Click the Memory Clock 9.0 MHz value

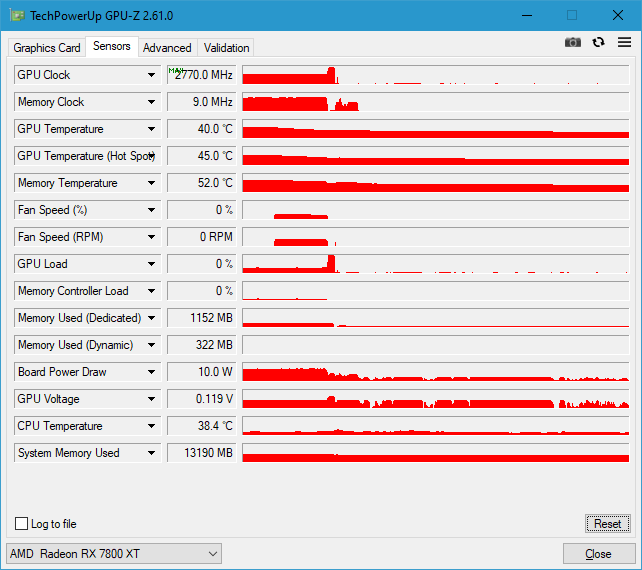pyautogui.click(x=202, y=102)
